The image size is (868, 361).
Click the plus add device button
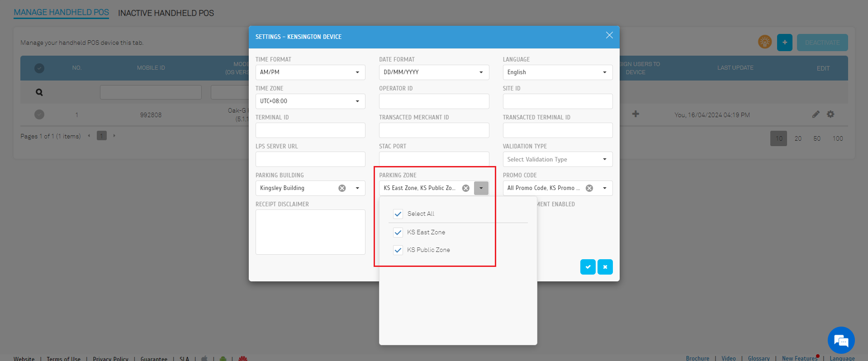point(784,43)
